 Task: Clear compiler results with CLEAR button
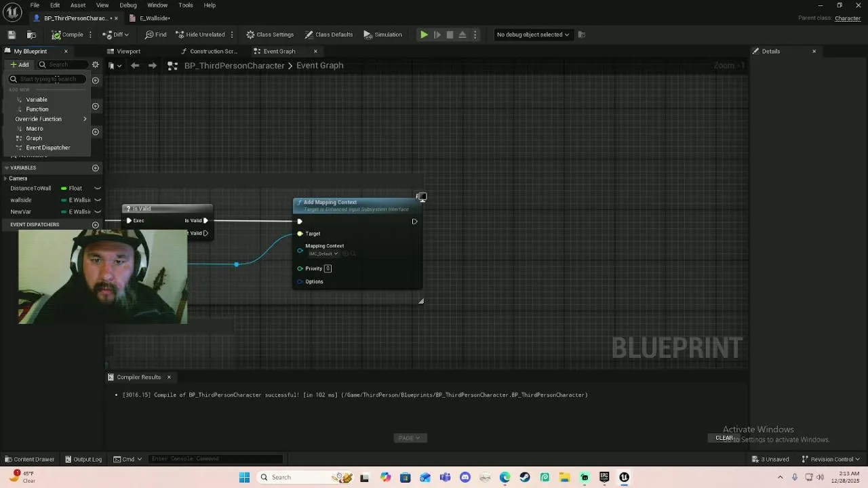[724, 438]
